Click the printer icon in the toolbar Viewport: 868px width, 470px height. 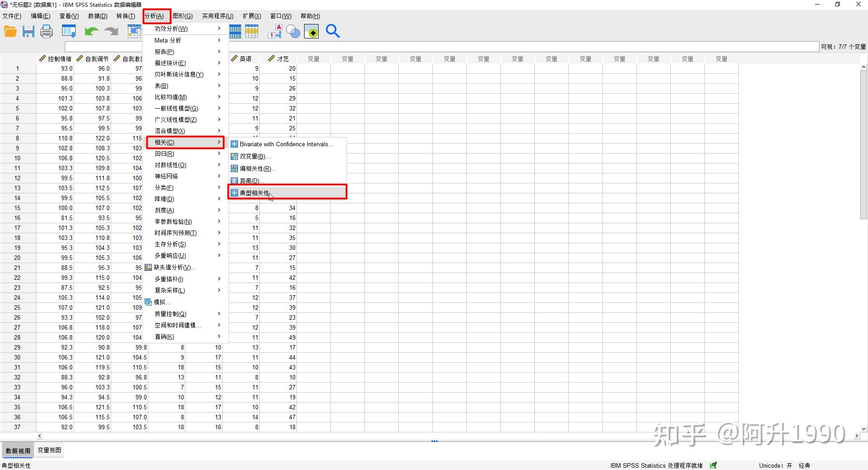click(x=47, y=31)
